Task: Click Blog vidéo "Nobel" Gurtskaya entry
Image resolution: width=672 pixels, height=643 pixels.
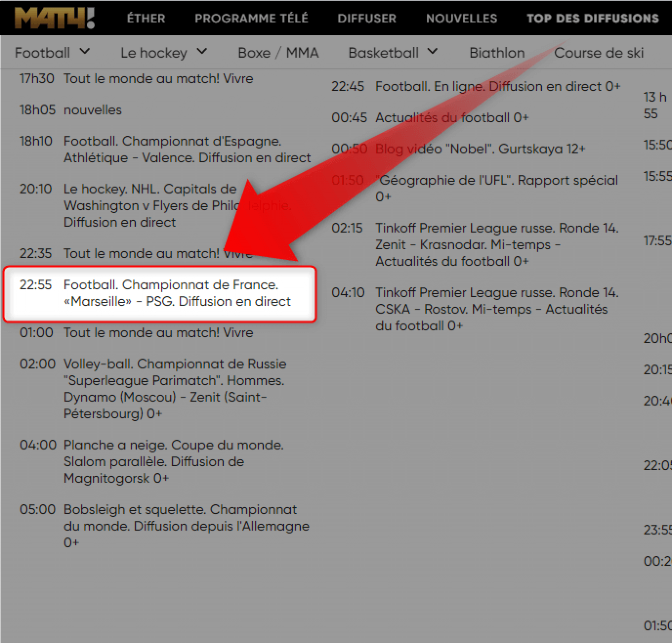Action: point(458,149)
